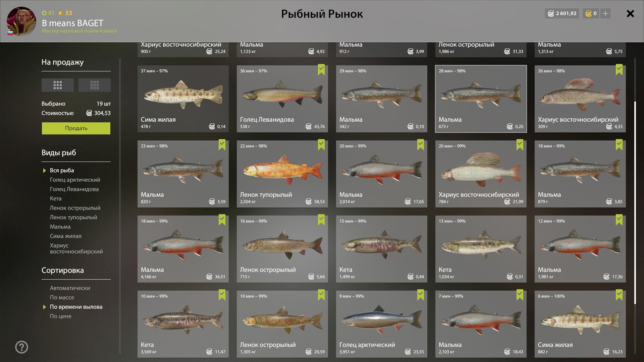Switch to large grid view icon
Viewport: 644px width, 362px height.
click(x=58, y=85)
